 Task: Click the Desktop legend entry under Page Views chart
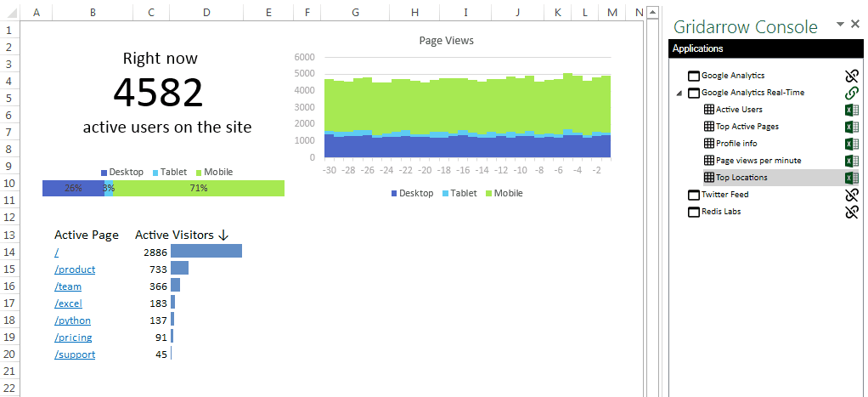[x=413, y=193]
